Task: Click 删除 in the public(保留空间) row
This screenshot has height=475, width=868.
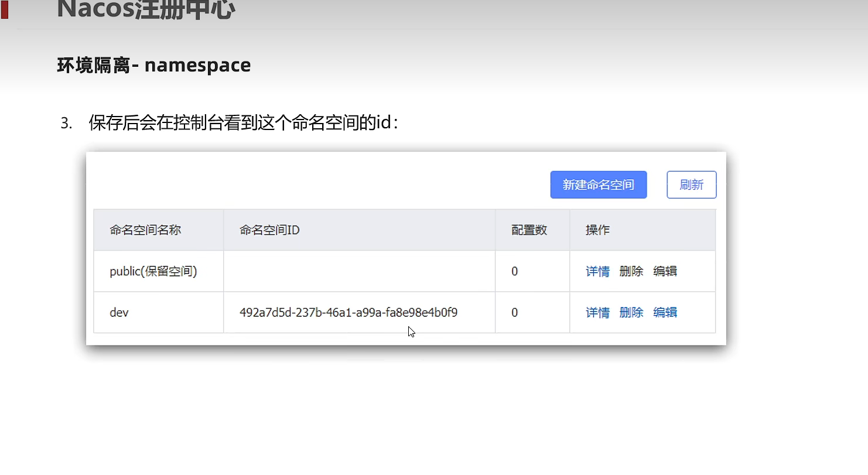Action: coord(631,271)
